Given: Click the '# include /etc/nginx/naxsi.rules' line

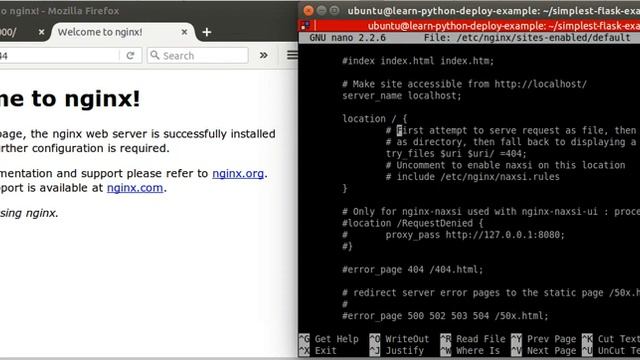Looking at the screenshot, I should click(x=473, y=177).
